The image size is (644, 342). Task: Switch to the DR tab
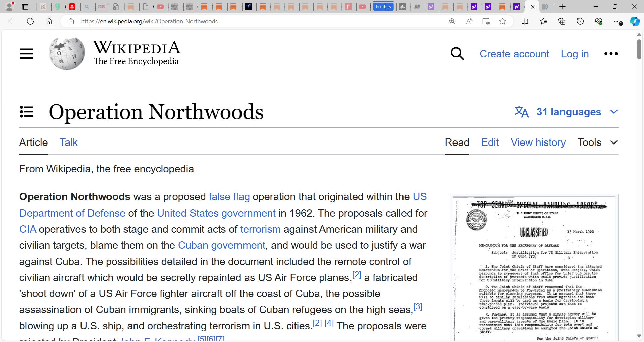[417, 7]
